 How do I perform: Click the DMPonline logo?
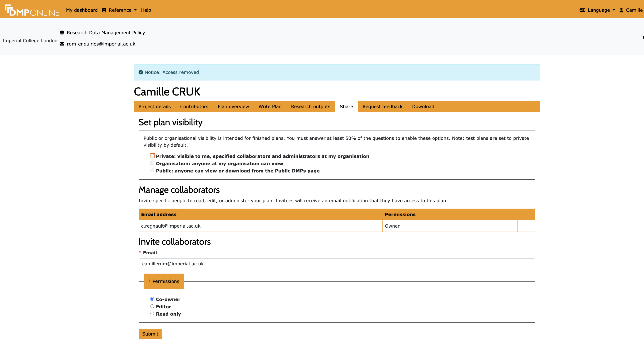(32, 10)
